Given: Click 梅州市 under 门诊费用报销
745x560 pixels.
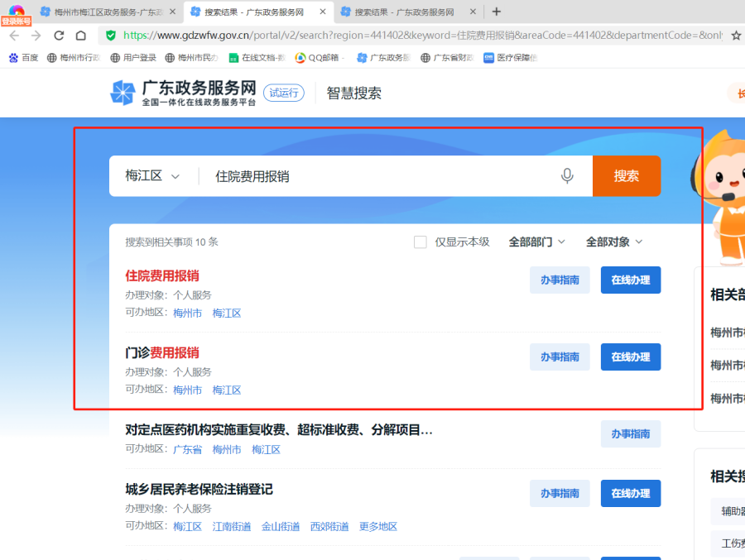Looking at the screenshot, I should point(188,390).
